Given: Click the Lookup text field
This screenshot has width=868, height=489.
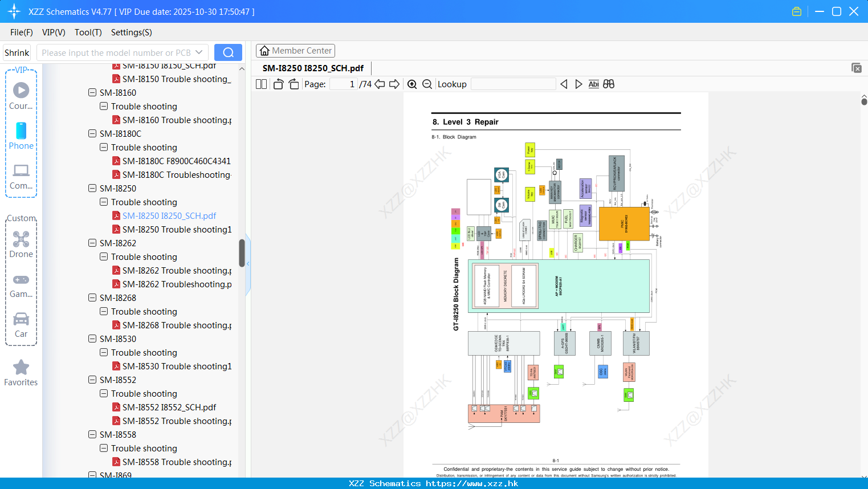Looking at the screenshot, I should click(514, 84).
